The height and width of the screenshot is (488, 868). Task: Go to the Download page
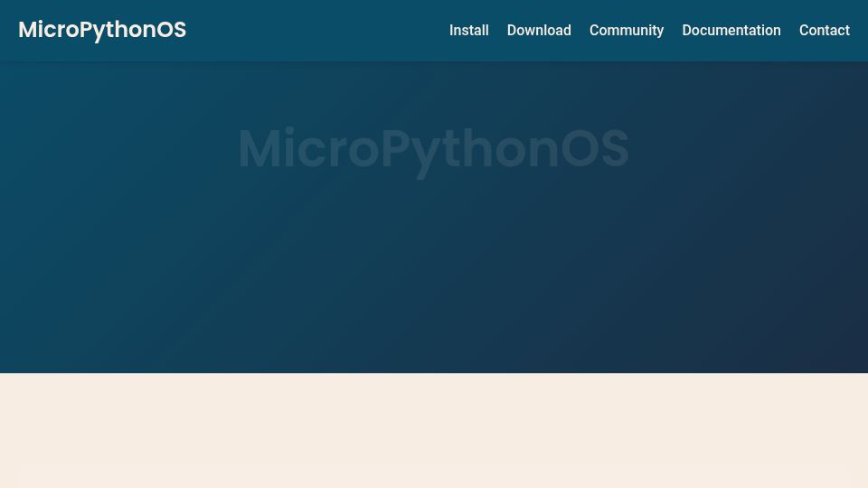(539, 31)
